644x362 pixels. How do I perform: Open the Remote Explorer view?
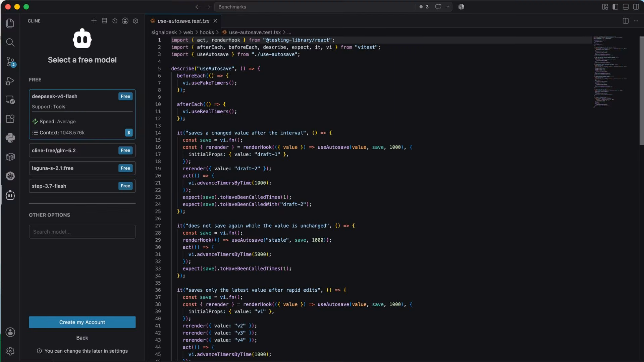tap(10, 100)
